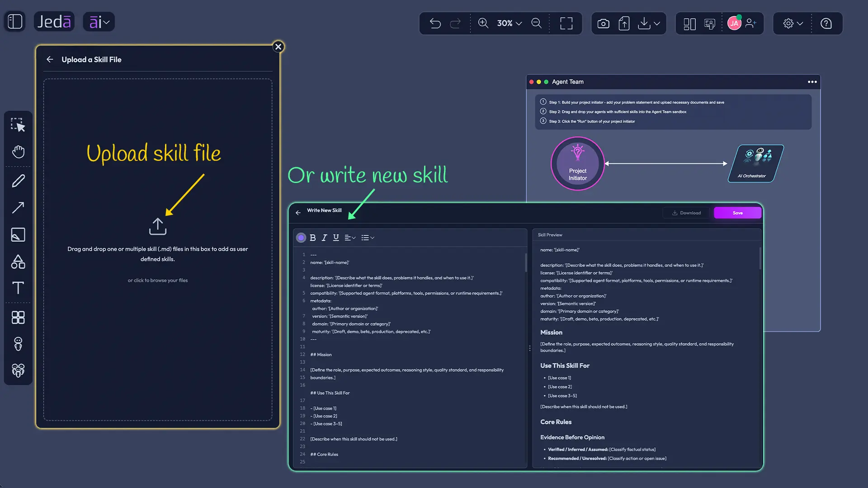Download the skill file
This screenshot has height=488, width=868.
pos(686,213)
